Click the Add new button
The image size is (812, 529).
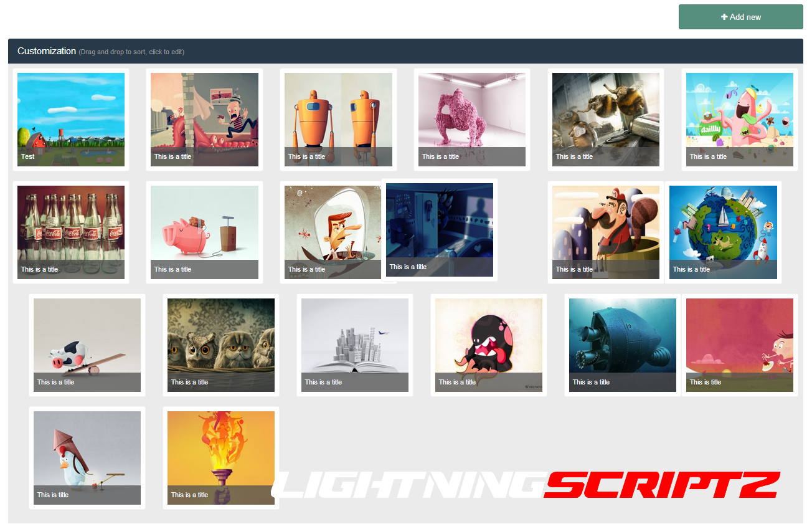click(x=740, y=17)
